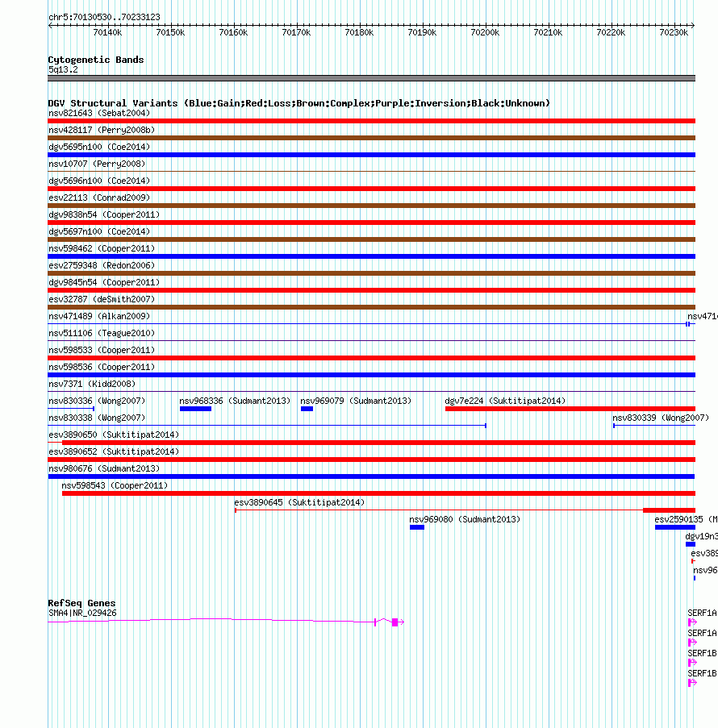Image resolution: width=718 pixels, height=728 pixels.
Task: Click the nsv10707 (Perry2008) label
Action: pyautogui.click(x=97, y=164)
